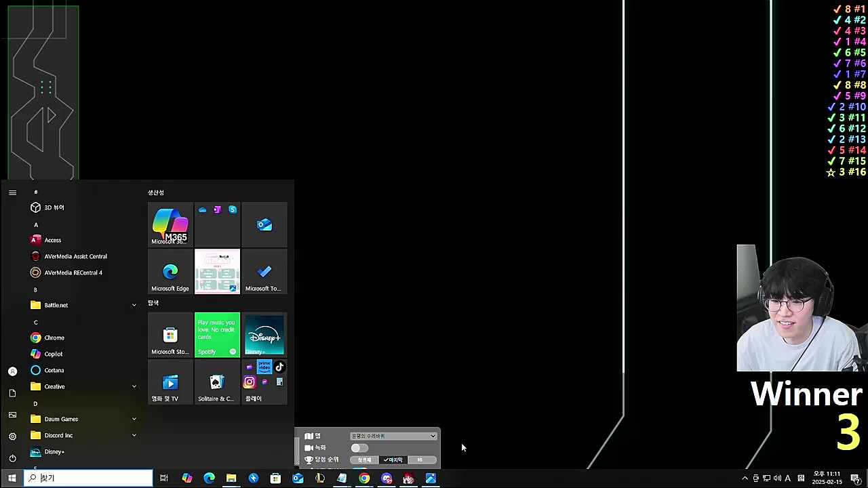The image size is (868, 488).
Task: Open Settings gear in Start sidebar
Action: coord(12,436)
